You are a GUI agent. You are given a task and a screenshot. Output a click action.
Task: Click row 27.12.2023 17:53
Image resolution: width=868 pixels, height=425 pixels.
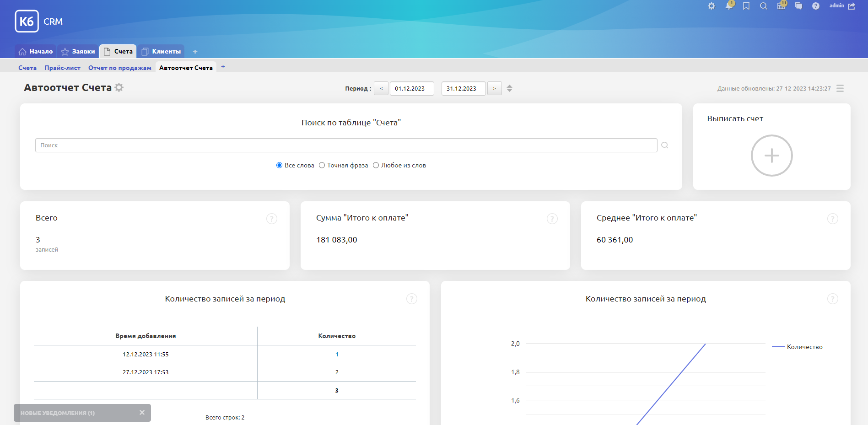click(225, 372)
